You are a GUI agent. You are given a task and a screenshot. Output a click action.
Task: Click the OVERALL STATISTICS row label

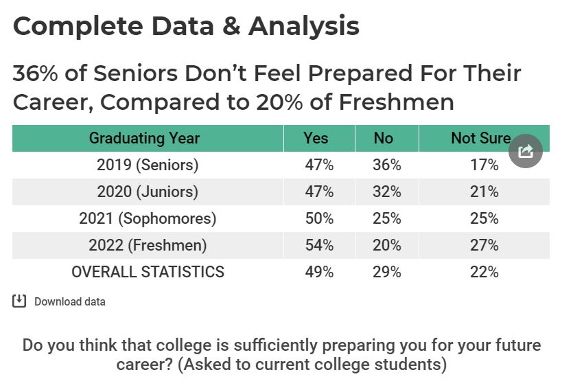point(148,272)
